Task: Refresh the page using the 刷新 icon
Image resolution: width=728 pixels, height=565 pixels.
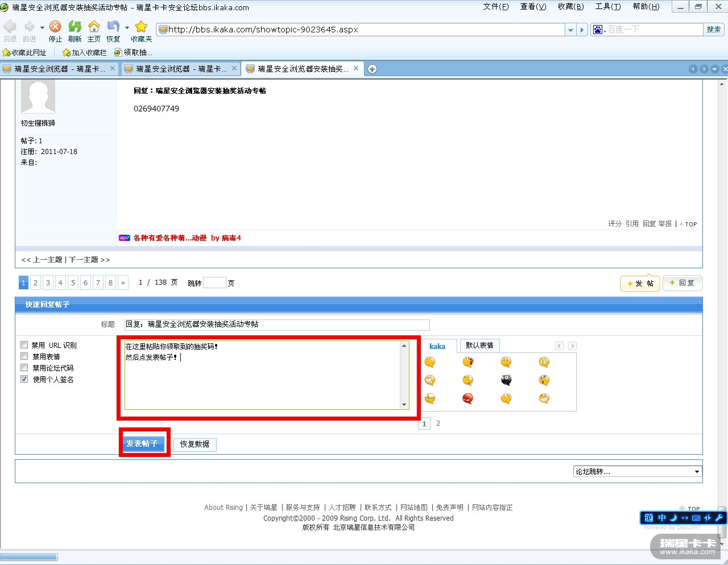Action: pyautogui.click(x=75, y=27)
